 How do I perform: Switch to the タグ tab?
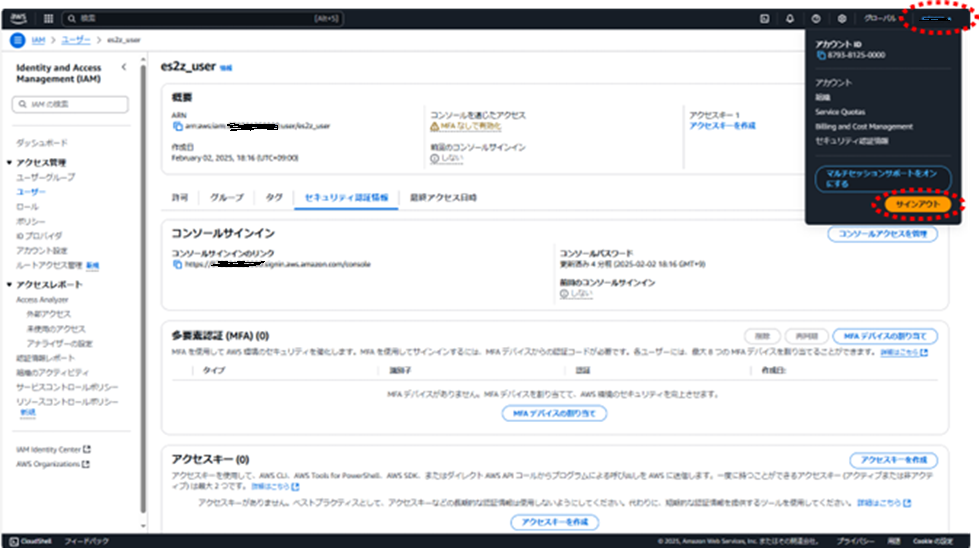point(273,197)
